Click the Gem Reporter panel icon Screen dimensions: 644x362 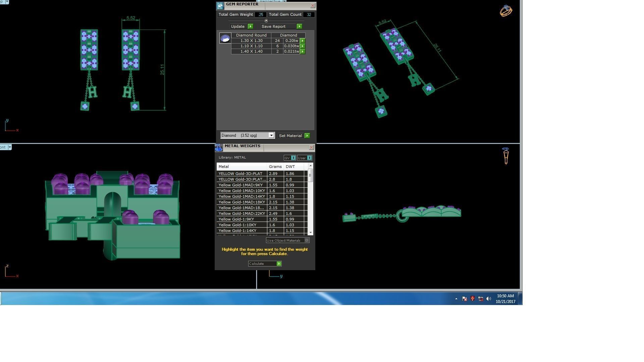(x=220, y=6)
